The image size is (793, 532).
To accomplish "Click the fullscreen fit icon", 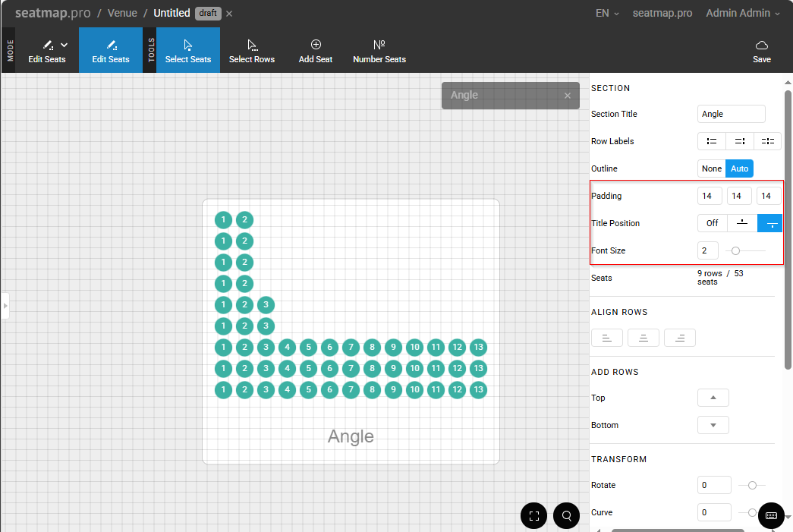I will coord(534,516).
